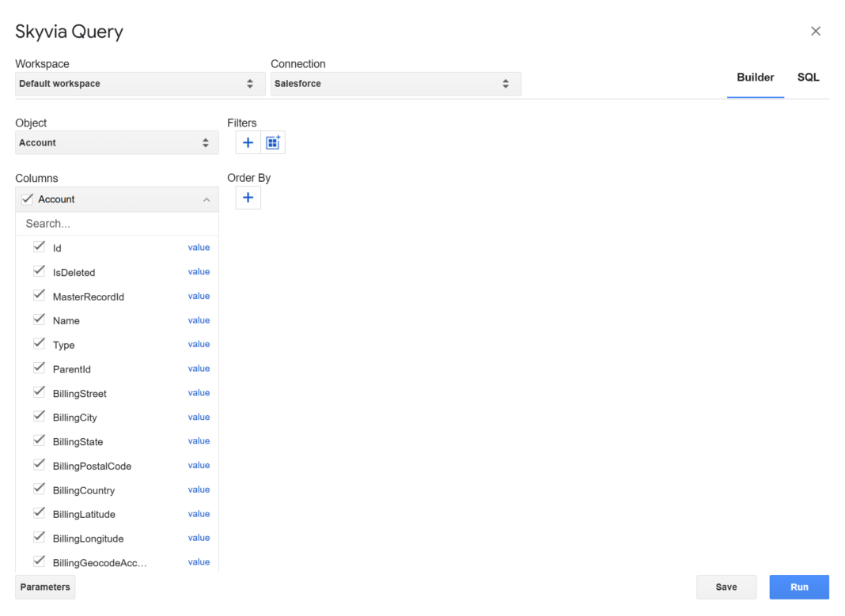Click the column Search field
The width and height of the screenshot is (845, 616).
pos(116,223)
